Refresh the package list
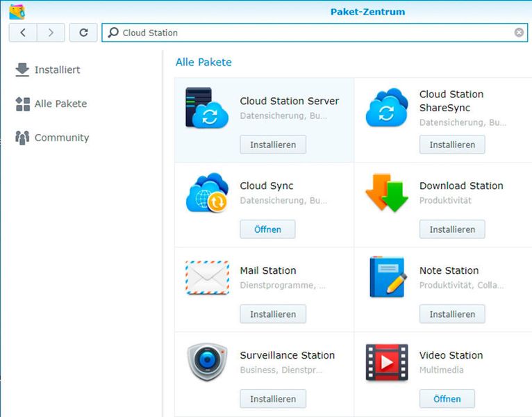Screen dimensions: 532x417 pyautogui.click(x=83, y=33)
